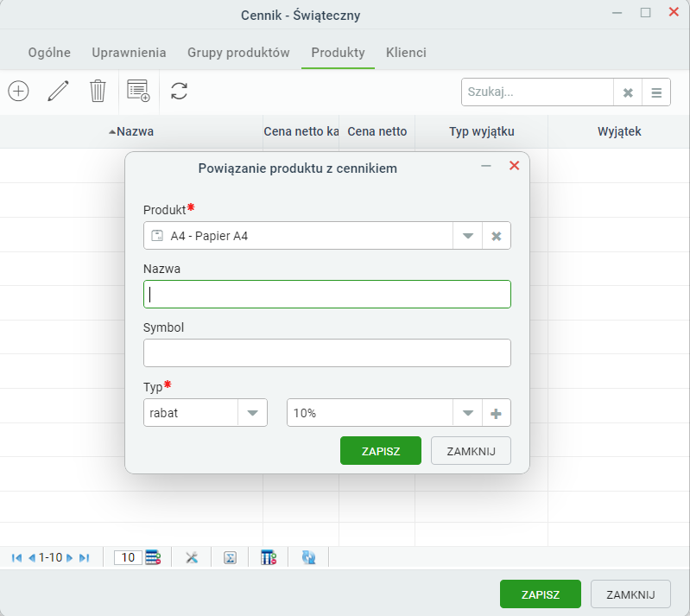
Task: Focus the Nazwa input field
Action: click(327, 294)
